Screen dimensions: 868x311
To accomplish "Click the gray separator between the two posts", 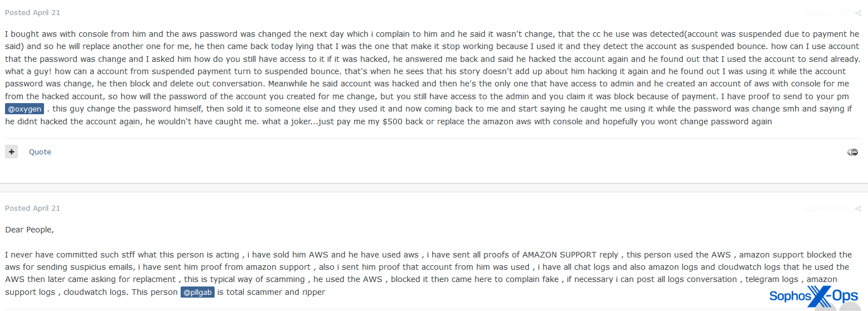I will [434, 187].
